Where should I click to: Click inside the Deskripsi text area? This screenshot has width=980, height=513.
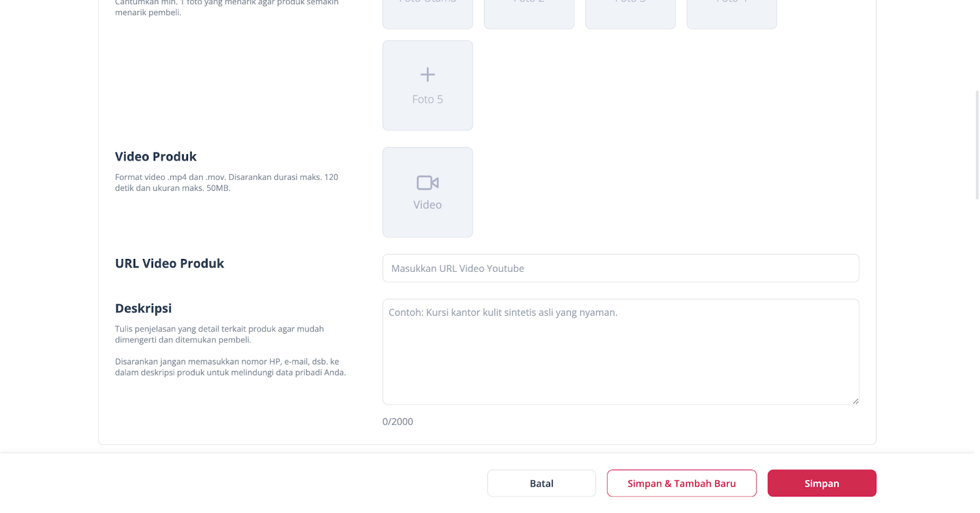(620, 352)
